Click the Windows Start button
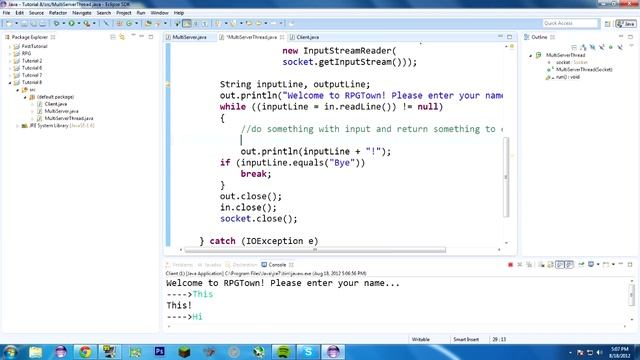Viewport: 640px width, 360px height. (x=10, y=352)
